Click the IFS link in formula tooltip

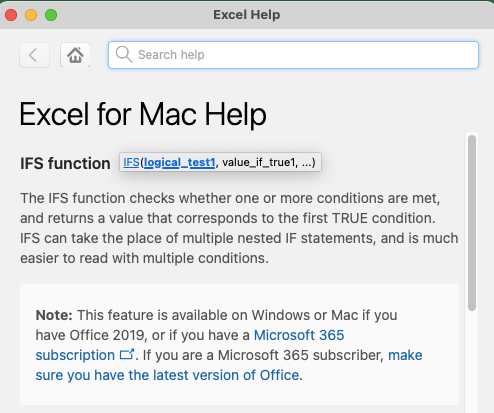[131, 162]
